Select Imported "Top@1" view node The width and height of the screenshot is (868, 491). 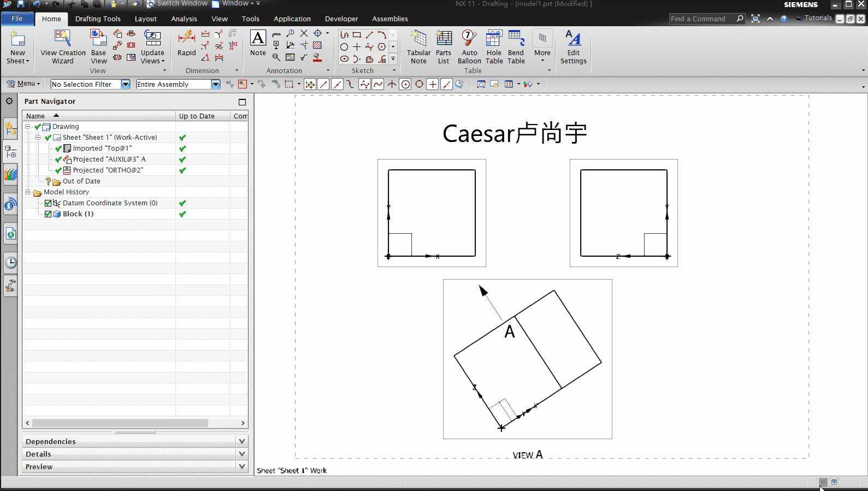102,149
